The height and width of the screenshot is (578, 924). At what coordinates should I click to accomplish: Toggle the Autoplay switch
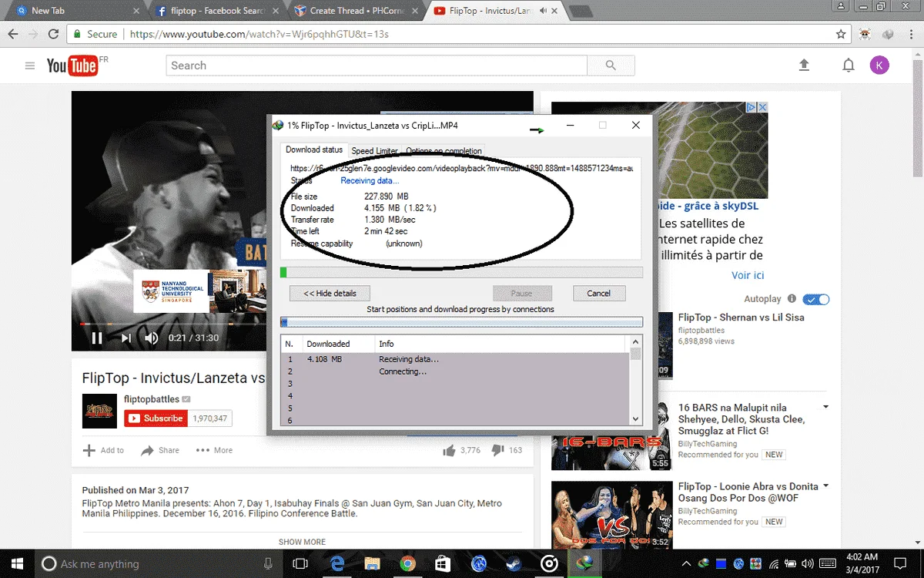point(815,299)
